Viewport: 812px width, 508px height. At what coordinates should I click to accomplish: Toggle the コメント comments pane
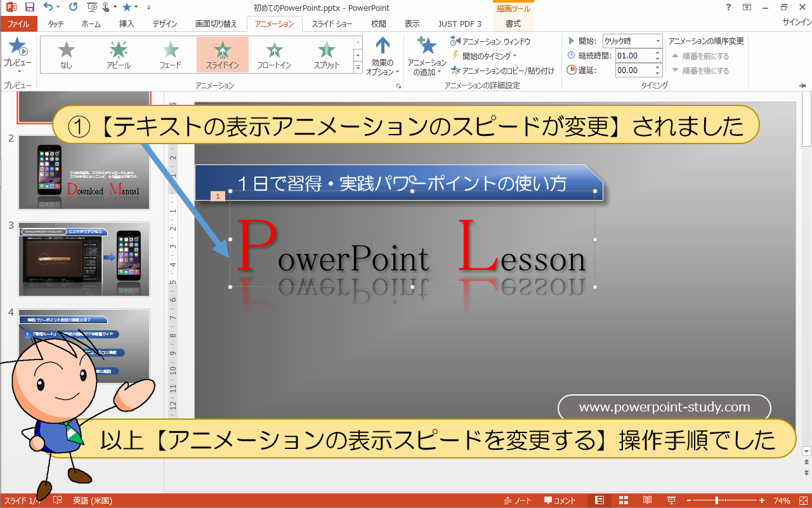click(x=560, y=501)
